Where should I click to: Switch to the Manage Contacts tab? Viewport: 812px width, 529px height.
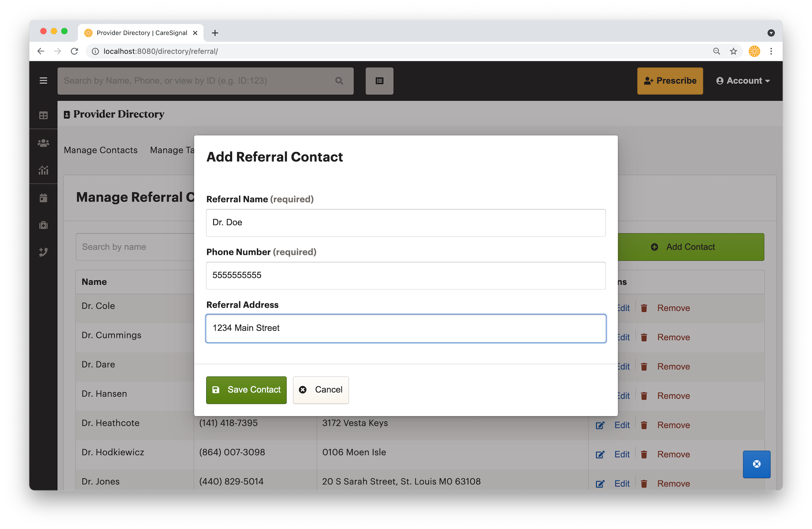(x=101, y=150)
